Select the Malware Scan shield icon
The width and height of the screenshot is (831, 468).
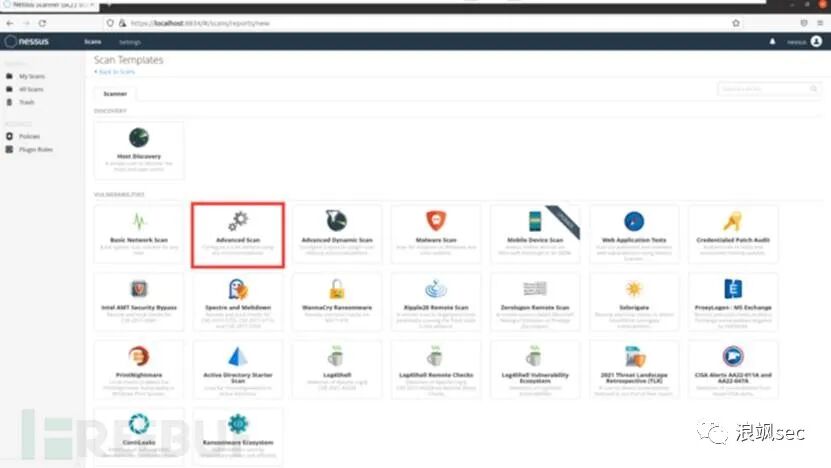pos(436,220)
